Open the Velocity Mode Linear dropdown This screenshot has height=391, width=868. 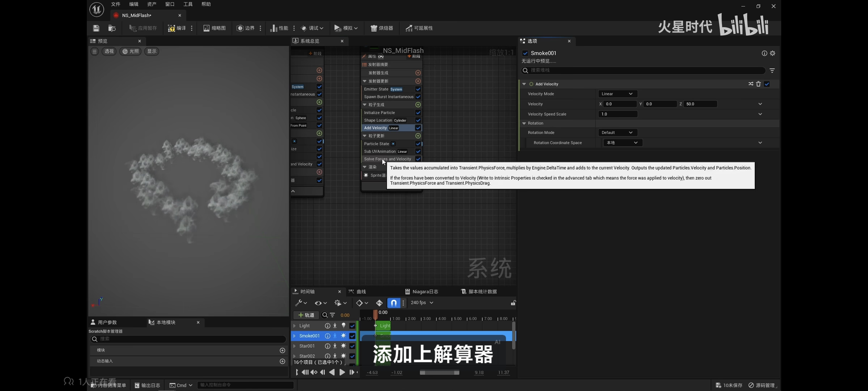(617, 94)
